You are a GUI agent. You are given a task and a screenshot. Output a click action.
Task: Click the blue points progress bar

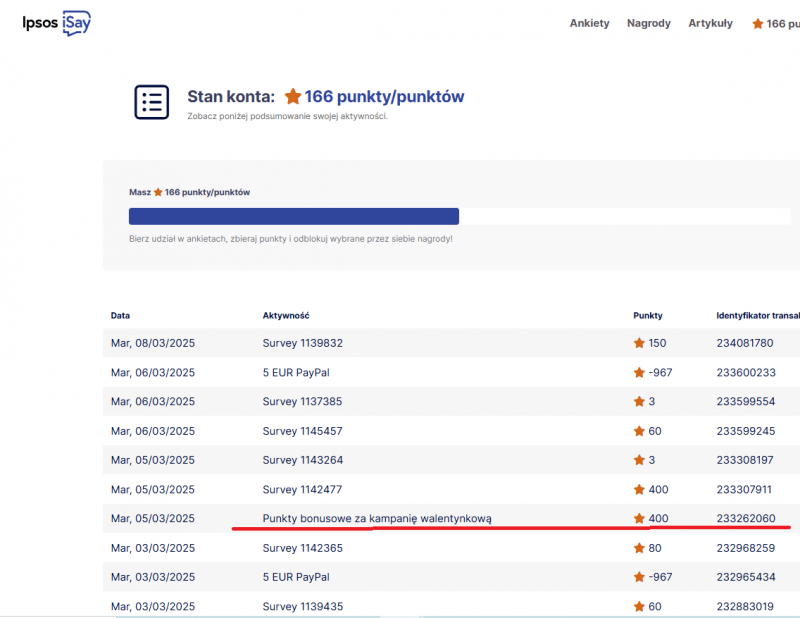click(293, 216)
